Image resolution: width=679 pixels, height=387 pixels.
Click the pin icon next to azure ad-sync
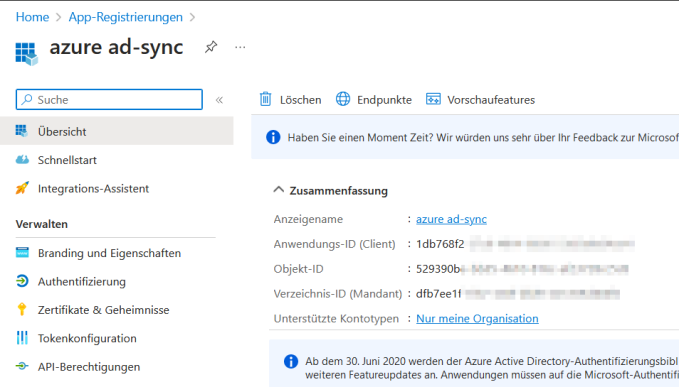tap(211, 47)
